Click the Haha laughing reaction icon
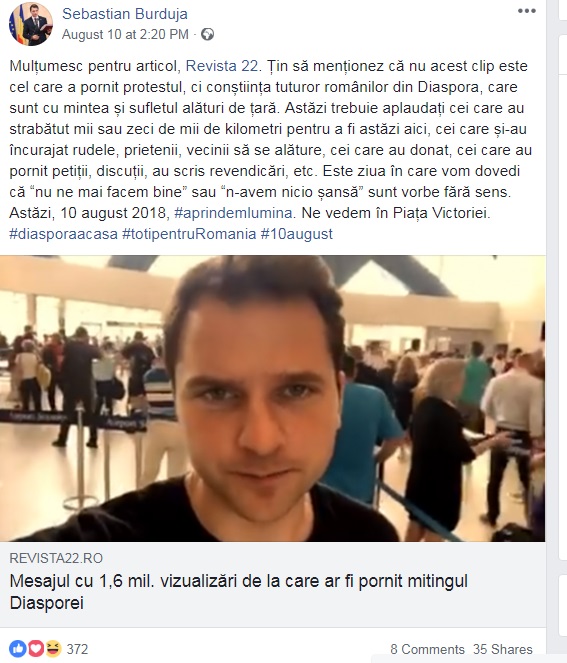 53,649
